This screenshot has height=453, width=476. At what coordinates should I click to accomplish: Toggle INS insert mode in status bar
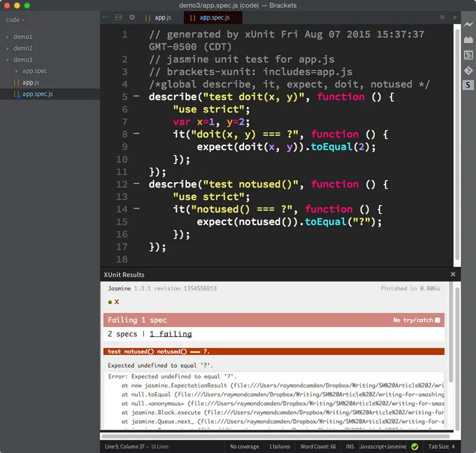point(350,446)
